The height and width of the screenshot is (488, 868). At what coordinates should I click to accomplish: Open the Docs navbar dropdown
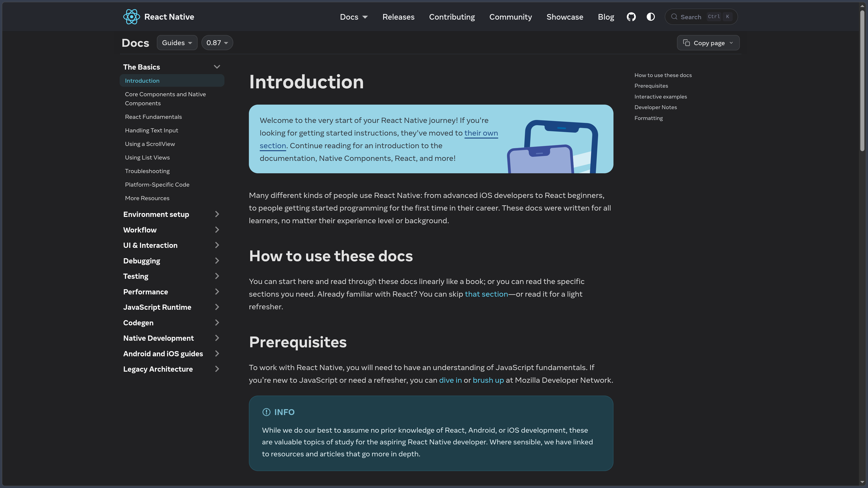click(x=354, y=17)
